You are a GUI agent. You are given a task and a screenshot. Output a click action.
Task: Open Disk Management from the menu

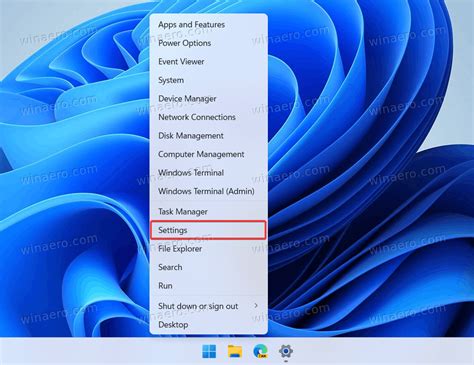[208, 136]
